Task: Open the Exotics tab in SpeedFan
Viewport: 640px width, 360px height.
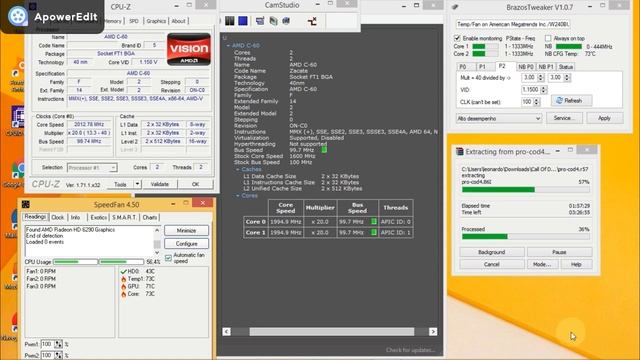Action: (x=99, y=218)
